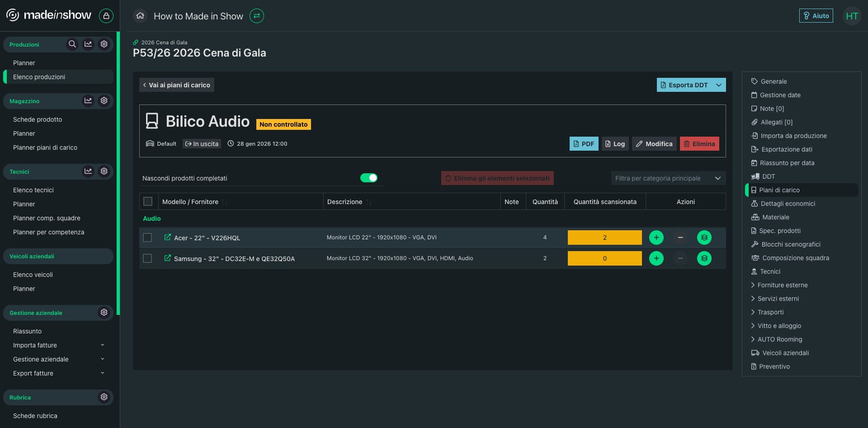This screenshot has height=428, width=868.
Task: Open the home icon in the header
Action: click(140, 16)
